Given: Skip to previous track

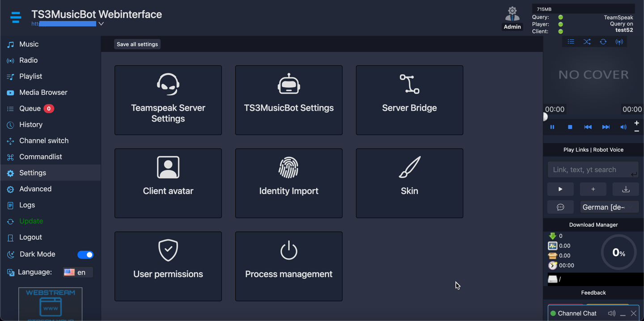Looking at the screenshot, I should click(x=588, y=127).
